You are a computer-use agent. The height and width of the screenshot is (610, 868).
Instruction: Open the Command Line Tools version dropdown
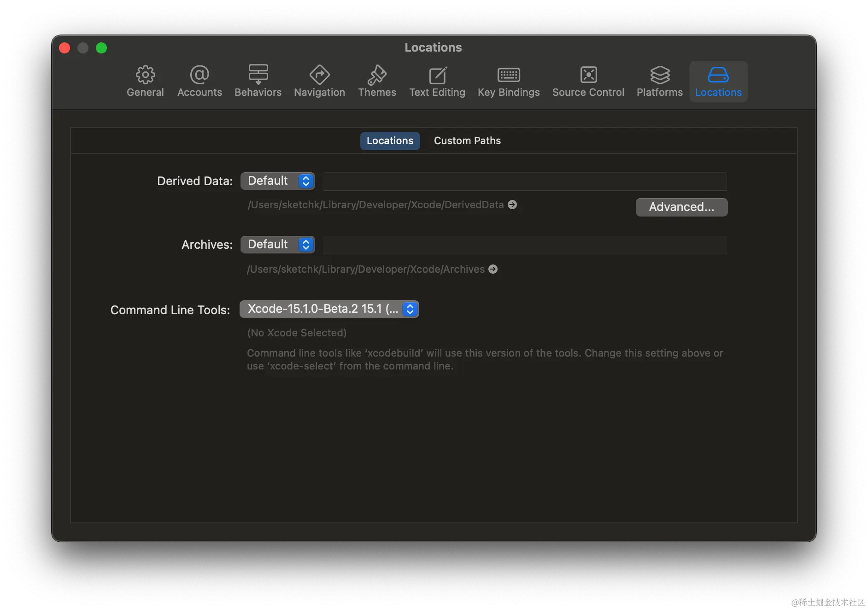pyautogui.click(x=329, y=309)
